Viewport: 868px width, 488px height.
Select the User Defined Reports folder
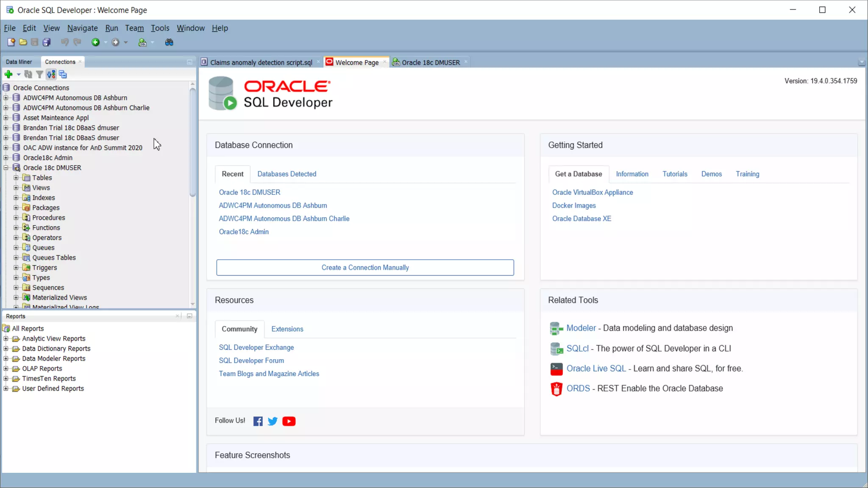coord(53,388)
